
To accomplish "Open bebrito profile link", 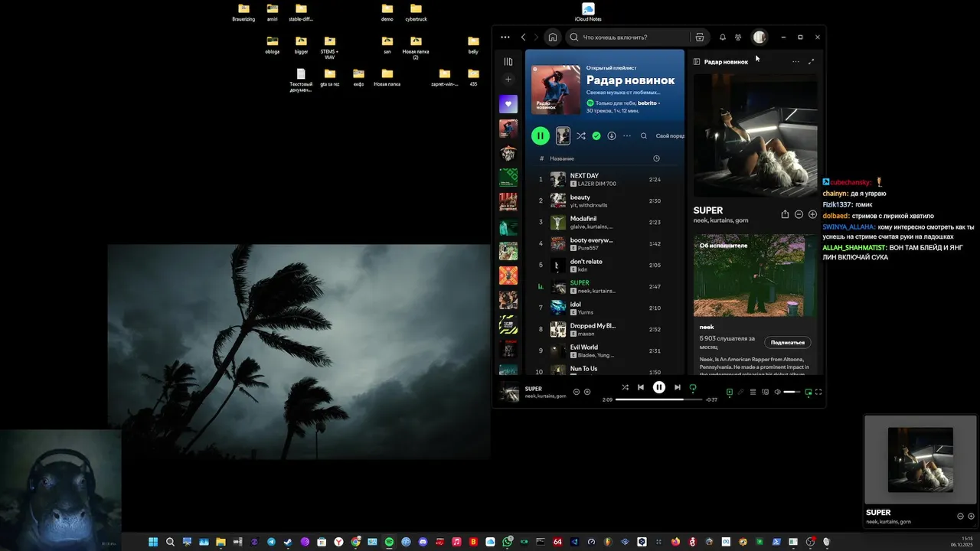I will [x=647, y=103].
